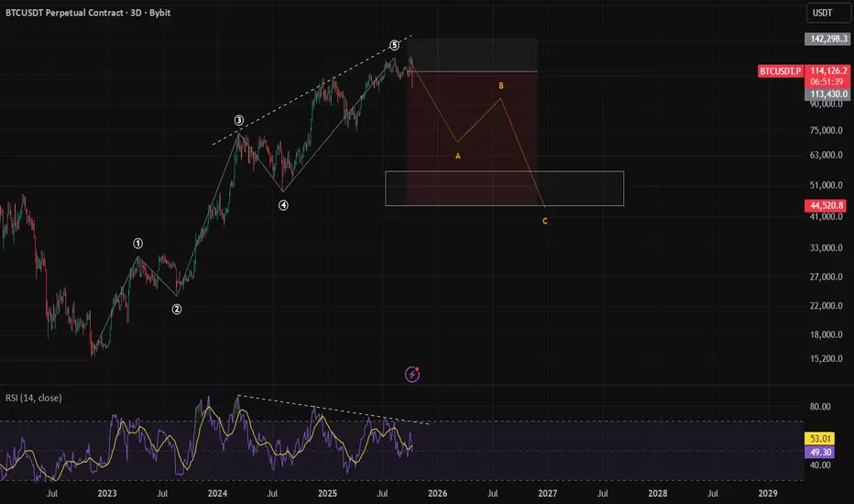Click the 2025 time axis label

327,494
